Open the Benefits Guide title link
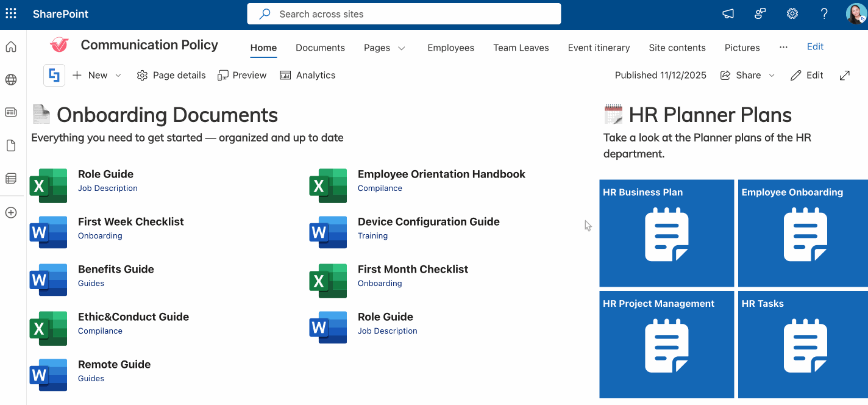This screenshot has height=405, width=868. pyautogui.click(x=116, y=269)
